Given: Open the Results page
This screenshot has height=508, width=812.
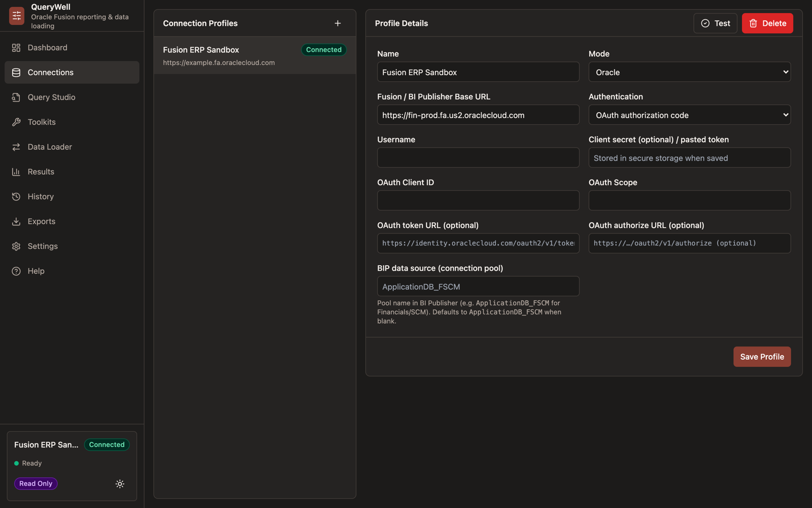Looking at the screenshot, I should click(x=72, y=172).
